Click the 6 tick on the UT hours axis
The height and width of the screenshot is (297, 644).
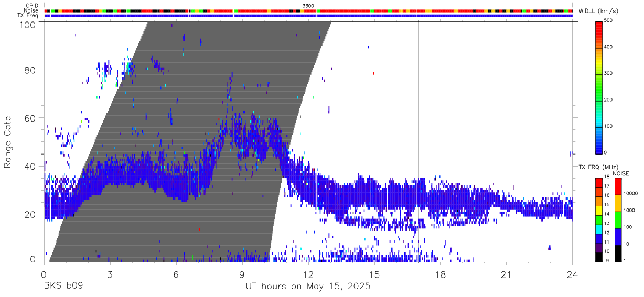(176, 274)
